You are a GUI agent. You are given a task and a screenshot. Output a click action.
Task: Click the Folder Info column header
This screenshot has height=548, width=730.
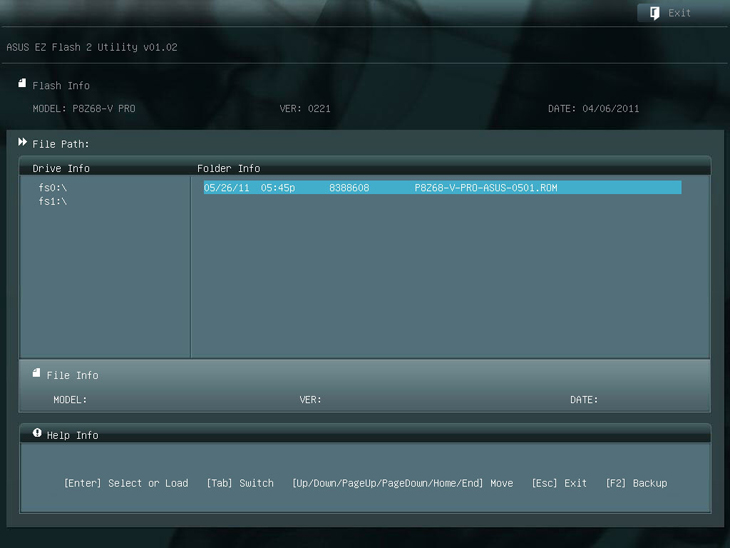(228, 169)
